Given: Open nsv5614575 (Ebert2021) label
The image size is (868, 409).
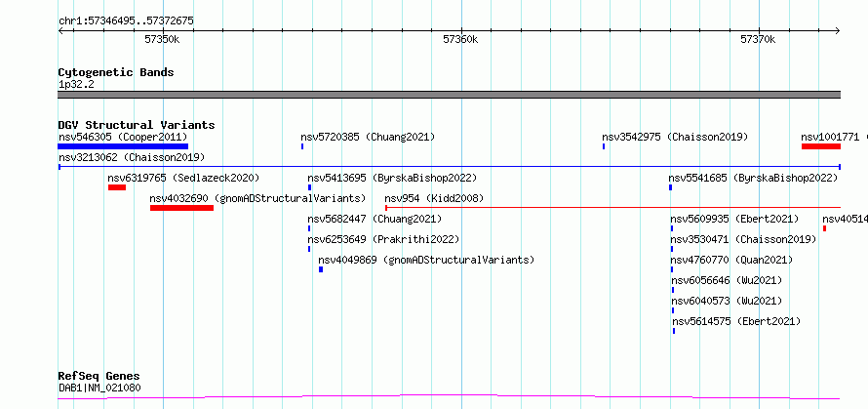Looking at the screenshot, I should click(736, 321).
